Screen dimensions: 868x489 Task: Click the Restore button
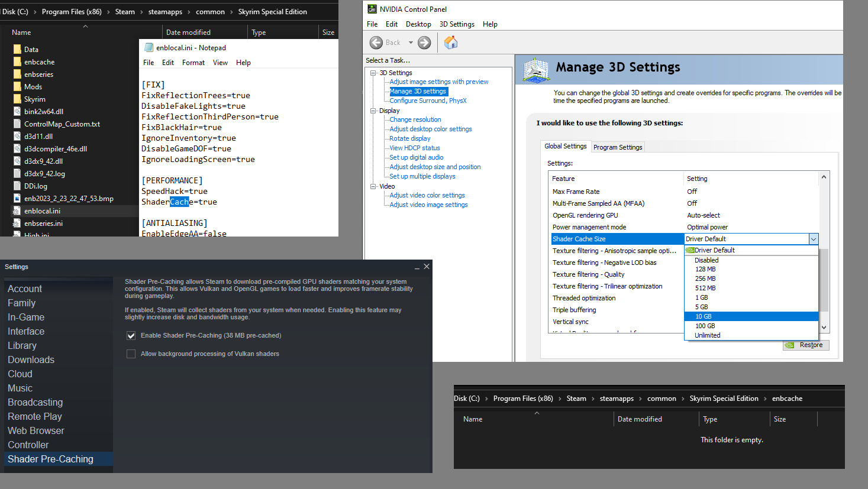[x=806, y=345]
